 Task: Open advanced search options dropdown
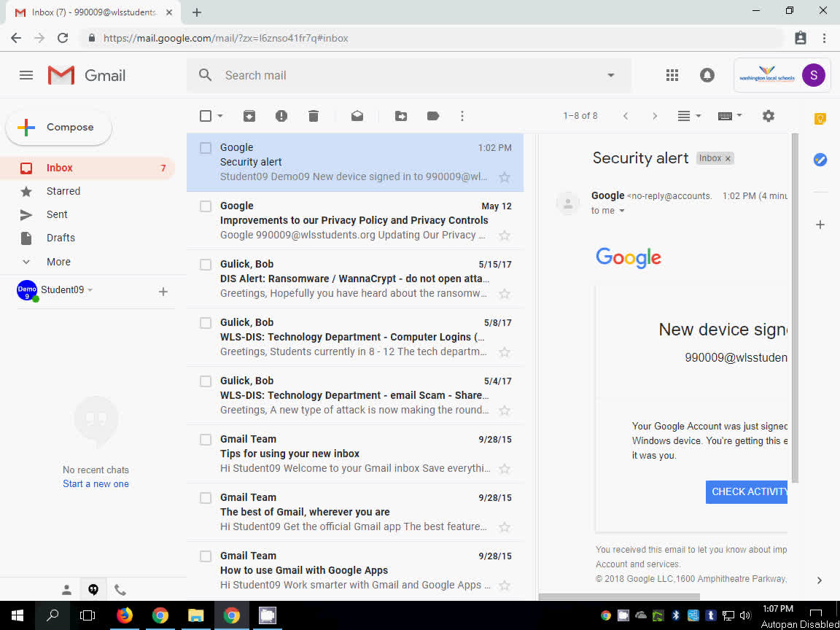click(611, 75)
